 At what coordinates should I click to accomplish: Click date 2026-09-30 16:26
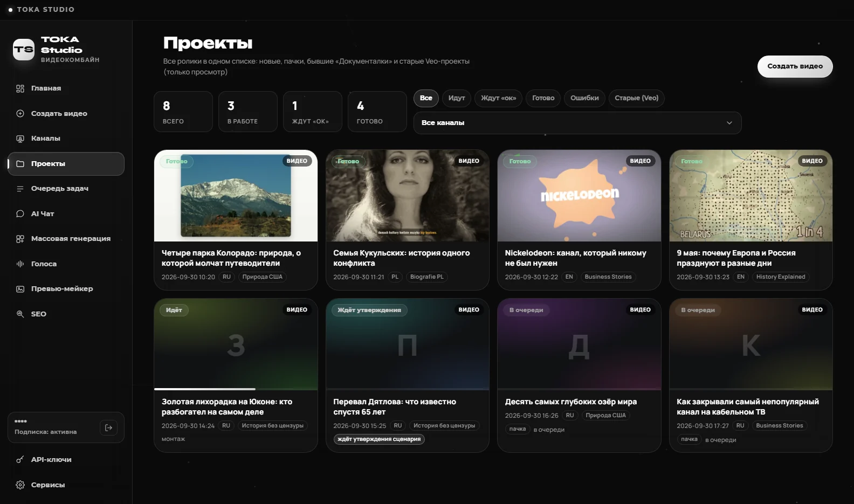coord(532,416)
